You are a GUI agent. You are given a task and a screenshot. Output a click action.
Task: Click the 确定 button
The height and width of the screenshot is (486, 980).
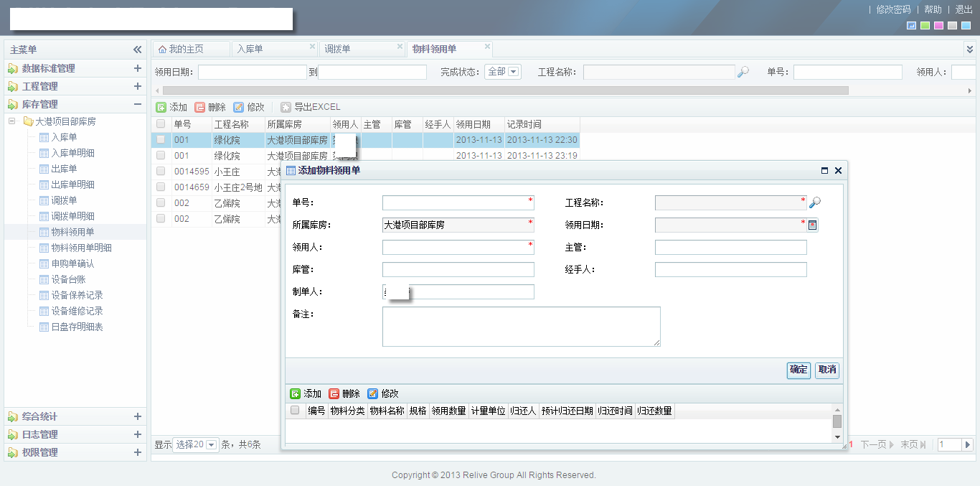pyautogui.click(x=798, y=370)
